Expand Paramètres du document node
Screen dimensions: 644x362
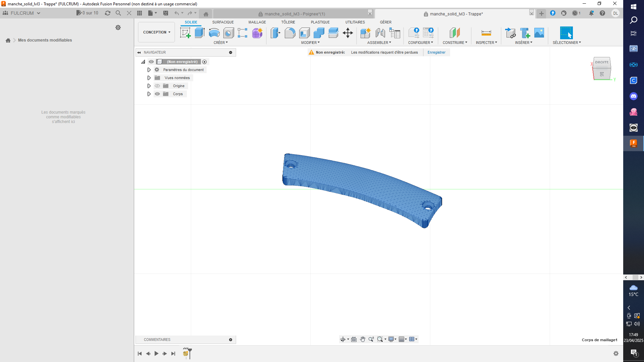(149, 70)
